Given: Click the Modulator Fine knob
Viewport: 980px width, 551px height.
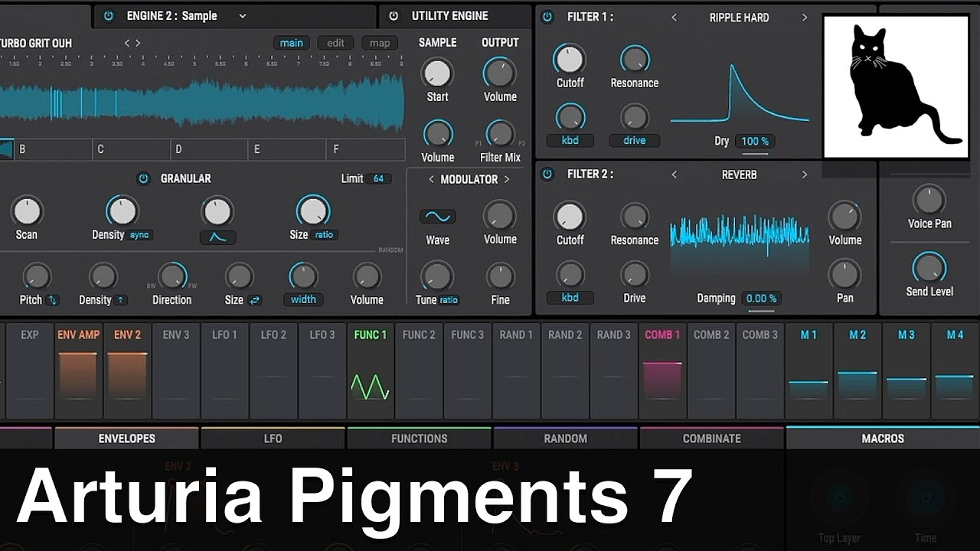Looking at the screenshot, I should tap(500, 275).
